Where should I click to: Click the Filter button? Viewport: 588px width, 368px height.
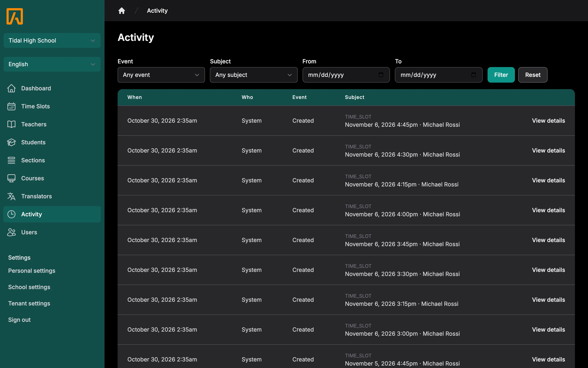(501, 75)
